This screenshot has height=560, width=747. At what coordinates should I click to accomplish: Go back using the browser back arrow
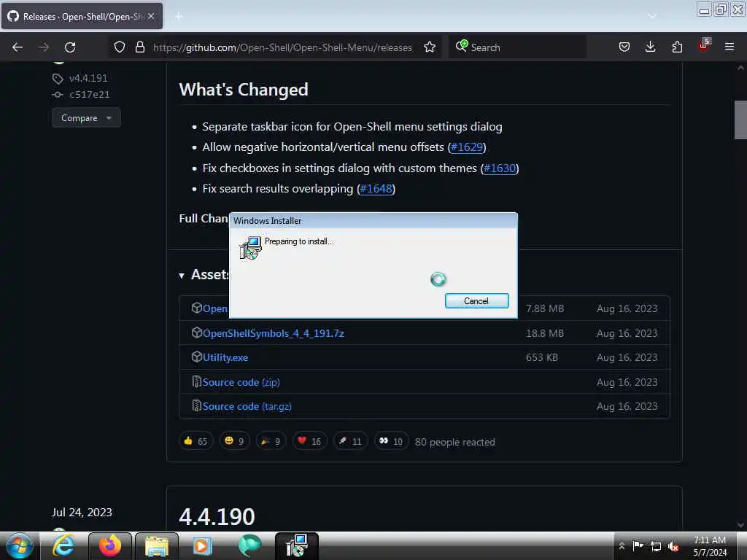pos(18,47)
